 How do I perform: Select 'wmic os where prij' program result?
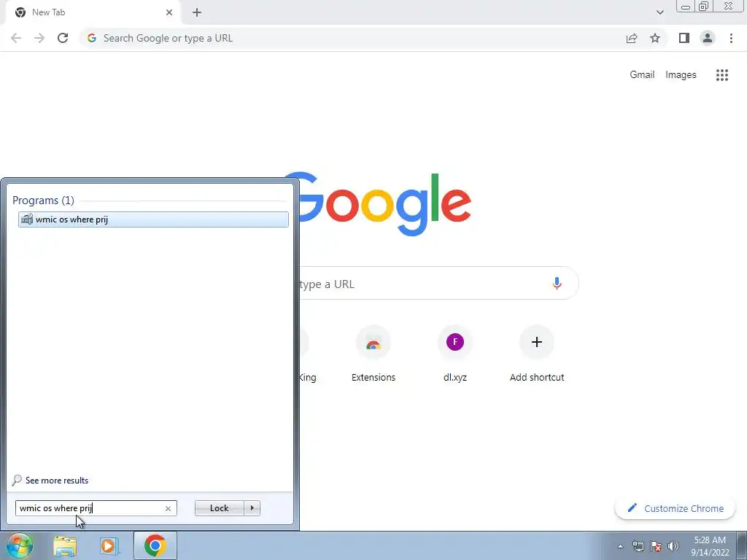[153, 219]
